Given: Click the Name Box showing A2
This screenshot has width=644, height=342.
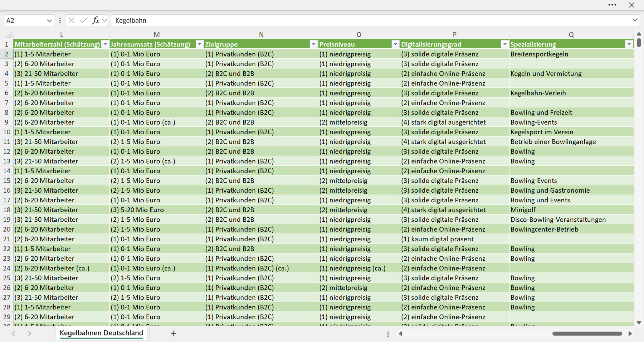Looking at the screenshot, I should pyautogui.click(x=25, y=20).
